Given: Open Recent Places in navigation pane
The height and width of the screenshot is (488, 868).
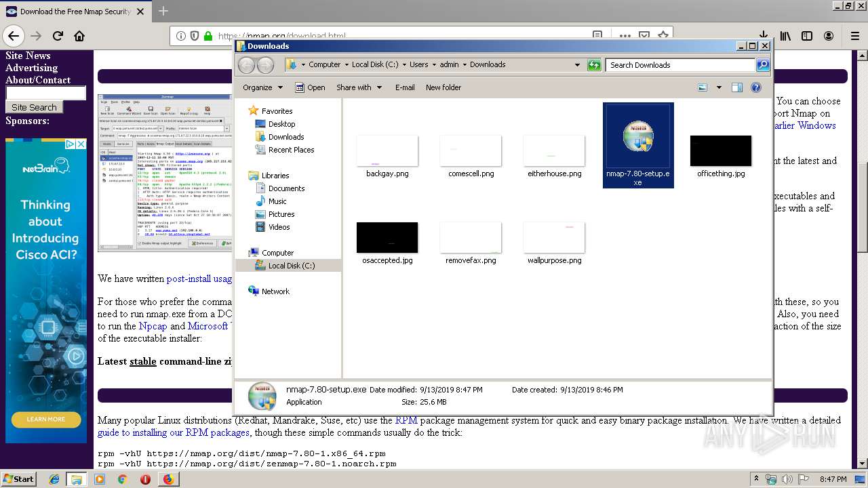Looking at the screenshot, I should point(291,150).
